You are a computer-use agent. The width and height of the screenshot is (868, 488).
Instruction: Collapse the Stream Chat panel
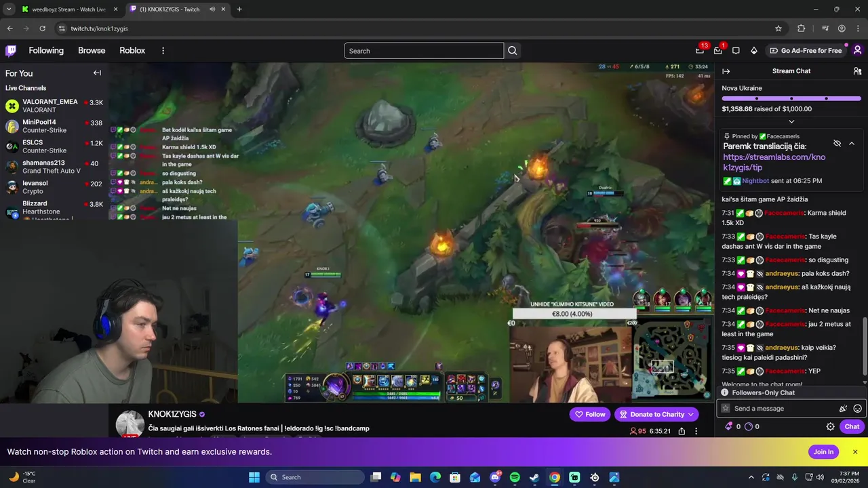[x=726, y=71]
